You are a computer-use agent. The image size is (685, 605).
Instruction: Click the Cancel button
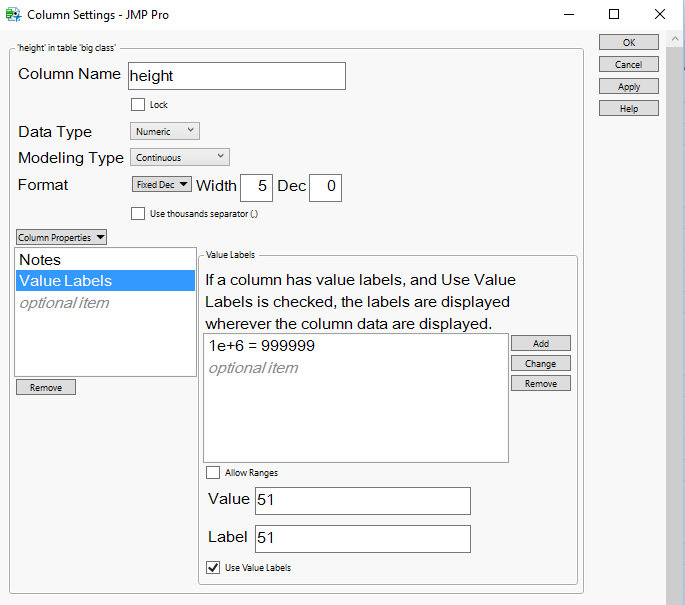pyautogui.click(x=629, y=64)
